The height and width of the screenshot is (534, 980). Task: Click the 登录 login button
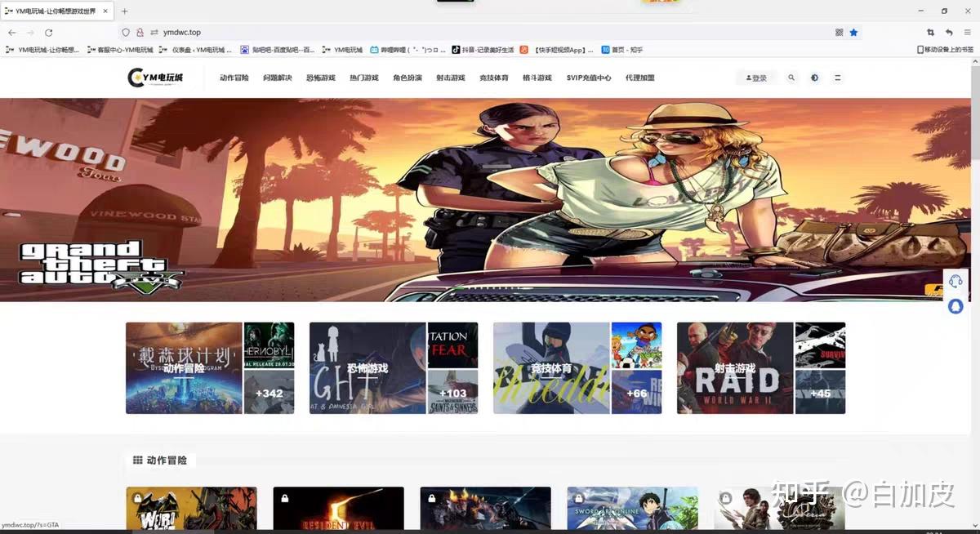tap(756, 78)
